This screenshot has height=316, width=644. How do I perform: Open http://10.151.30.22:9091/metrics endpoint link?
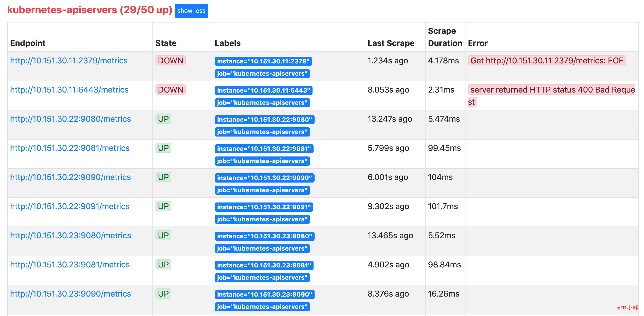pos(70,206)
